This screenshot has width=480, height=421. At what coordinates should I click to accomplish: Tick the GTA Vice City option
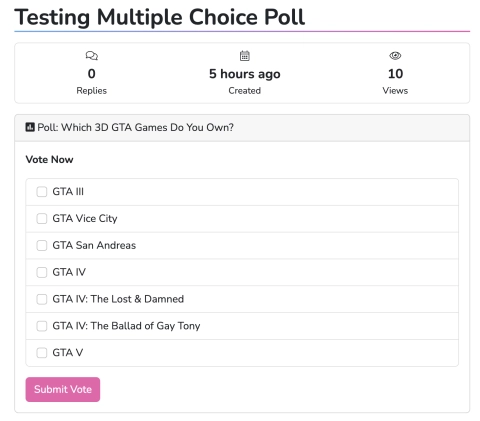click(x=42, y=219)
